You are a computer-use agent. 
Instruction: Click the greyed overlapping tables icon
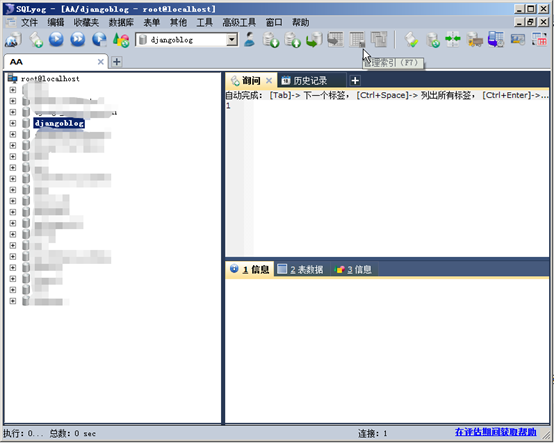coord(379,39)
